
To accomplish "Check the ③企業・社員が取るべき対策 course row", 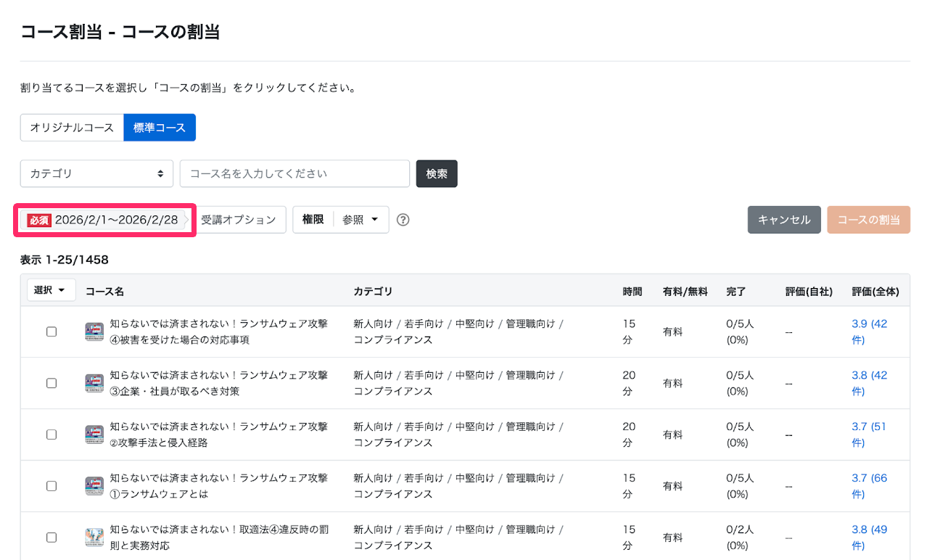I will (x=52, y=383).
